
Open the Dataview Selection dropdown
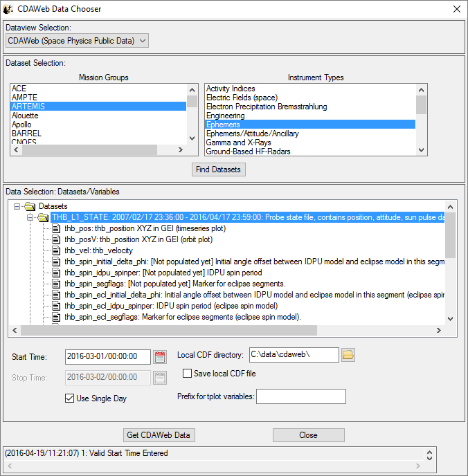click(77, 41)
